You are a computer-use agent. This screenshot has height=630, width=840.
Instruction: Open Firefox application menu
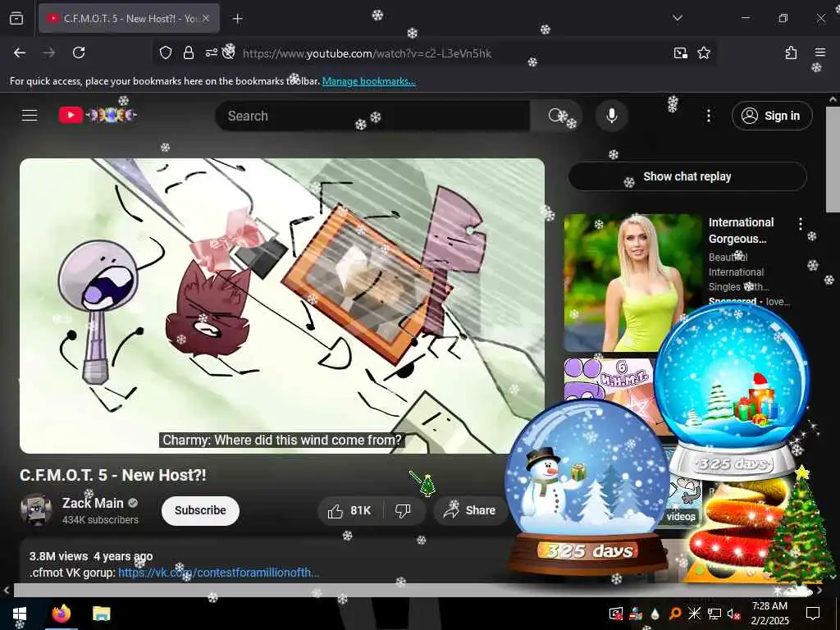click(820, 52)
